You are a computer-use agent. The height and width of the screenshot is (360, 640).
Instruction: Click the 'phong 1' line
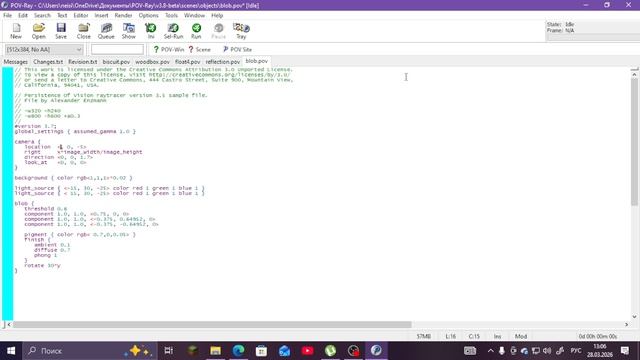click(x=46, y=255)
